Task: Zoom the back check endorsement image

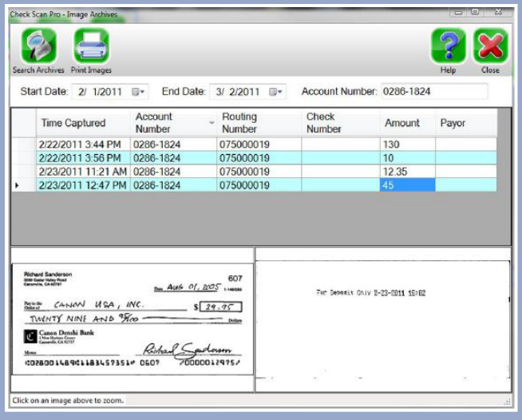Action: click(x=382, y=323)
